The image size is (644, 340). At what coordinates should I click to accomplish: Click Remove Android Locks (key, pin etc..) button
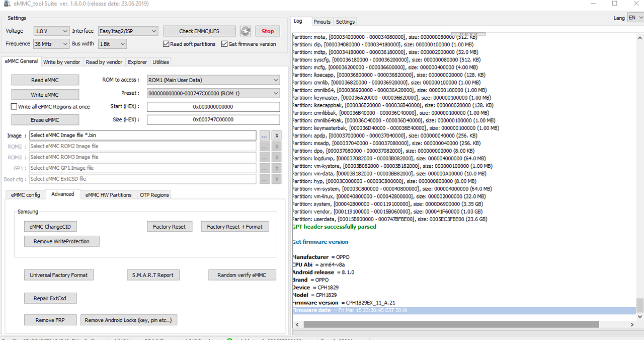[128, 320]
